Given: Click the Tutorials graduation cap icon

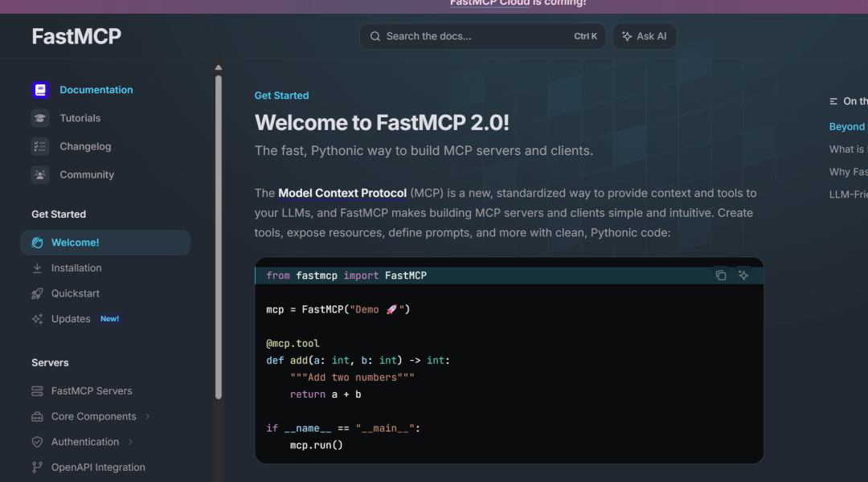Looking at the screenshot, I should 40,118.
